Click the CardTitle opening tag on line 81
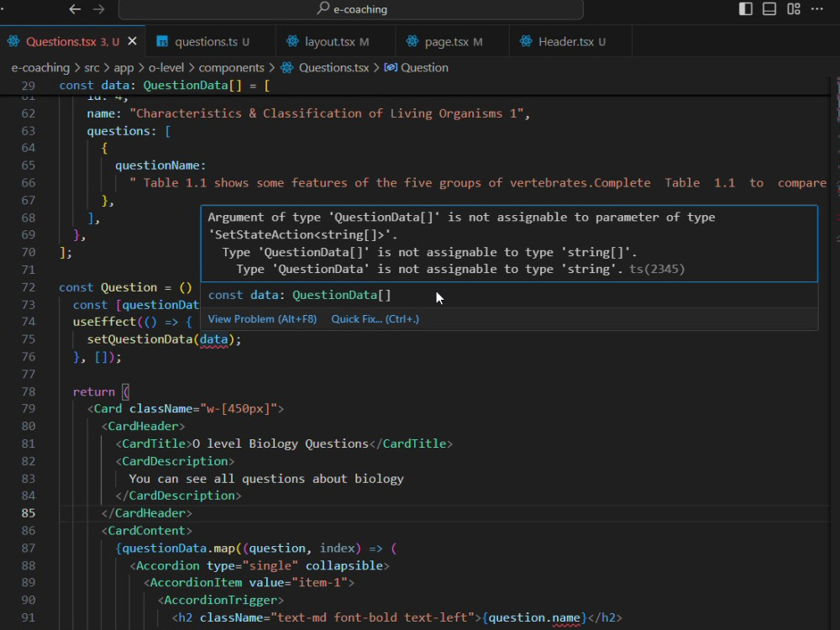The height and width of the screenshot is (630, 840). click(154, 444)
